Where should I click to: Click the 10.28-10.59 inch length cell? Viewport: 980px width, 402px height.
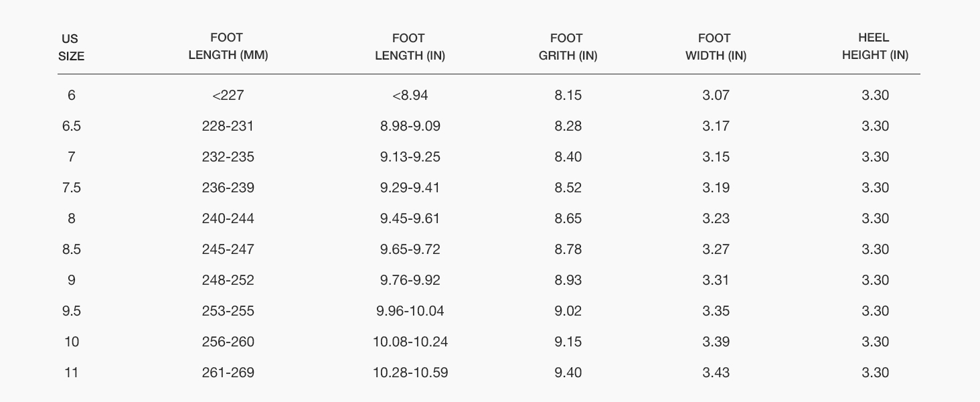pos(410,373)
